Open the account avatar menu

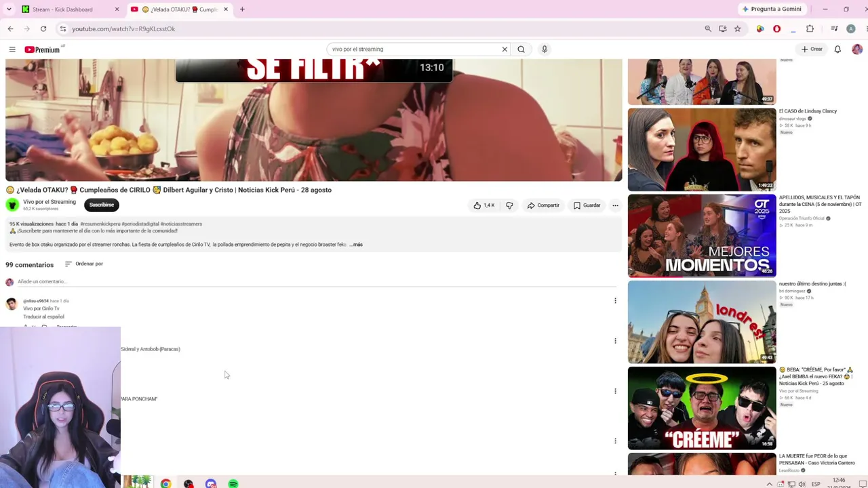click(x=857, y=49)
